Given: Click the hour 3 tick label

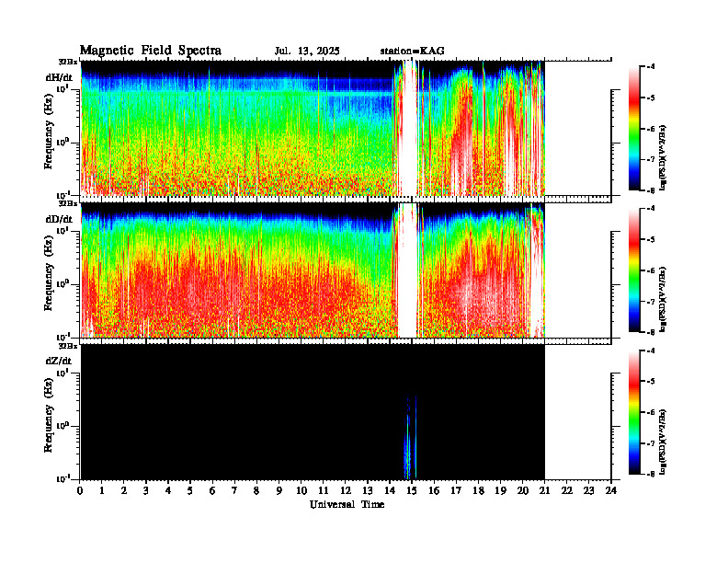Looking at the screenshot, I should (x=146, y=490).
